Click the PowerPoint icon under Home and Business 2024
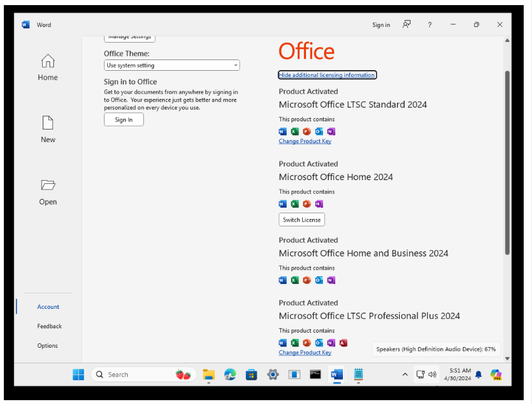This screenshot has width=532, height=404. click(x=307, y=280)
